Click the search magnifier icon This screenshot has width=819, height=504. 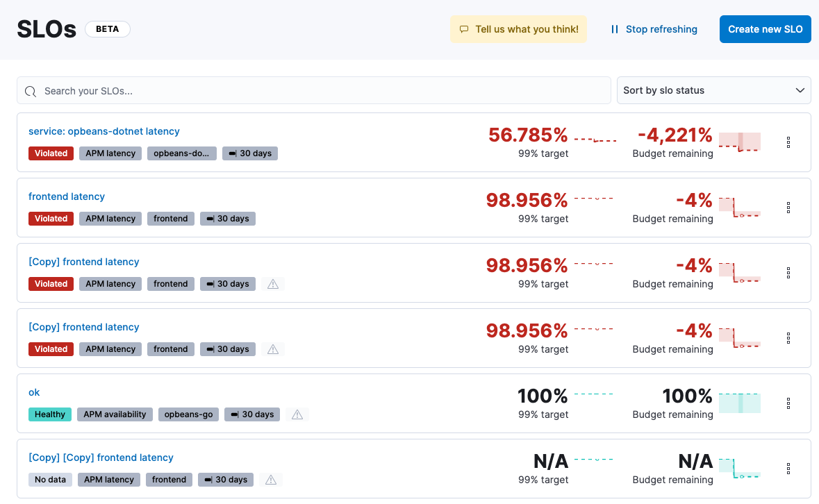31,91
